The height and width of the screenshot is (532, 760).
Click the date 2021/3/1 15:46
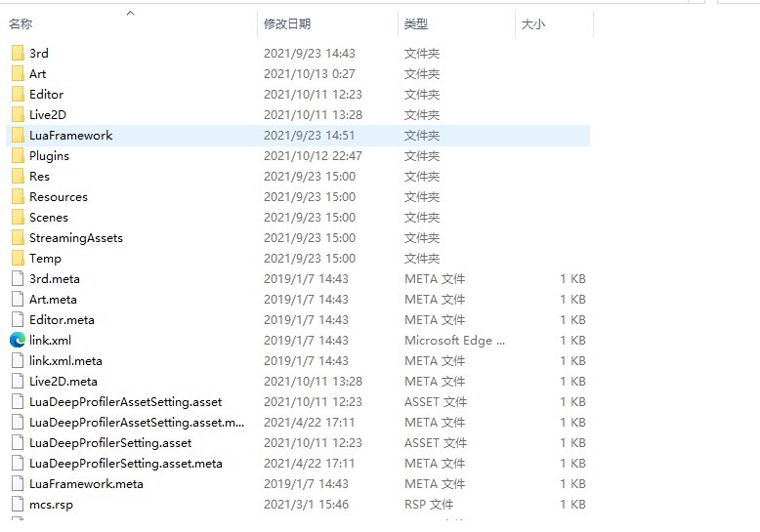[x=306, y=504]
